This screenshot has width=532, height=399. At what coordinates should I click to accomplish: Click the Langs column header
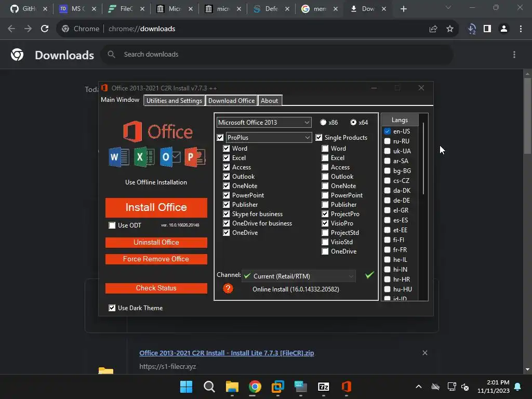[400, 120]
